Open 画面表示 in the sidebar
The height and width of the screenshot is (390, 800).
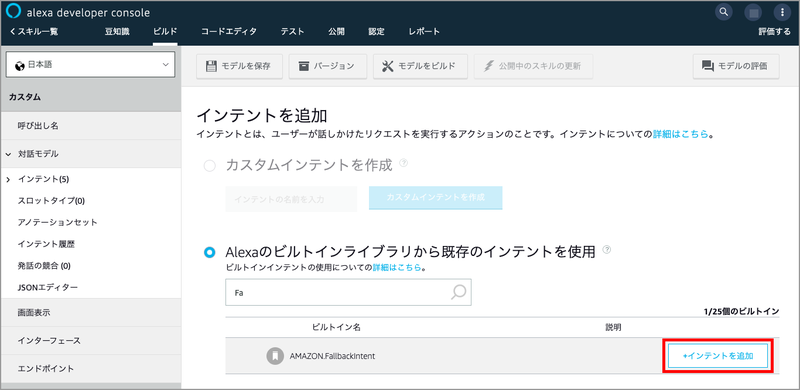click(90, 313)
